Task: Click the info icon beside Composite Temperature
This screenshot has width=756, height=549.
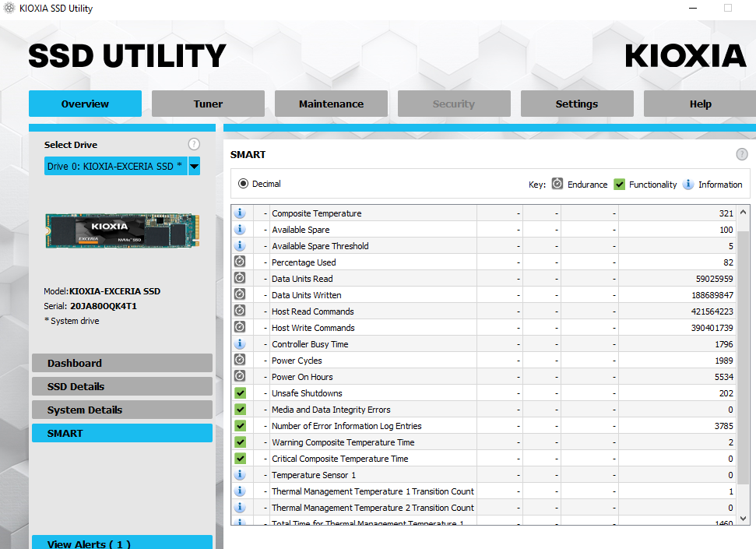Action: (x=240, y=213)
